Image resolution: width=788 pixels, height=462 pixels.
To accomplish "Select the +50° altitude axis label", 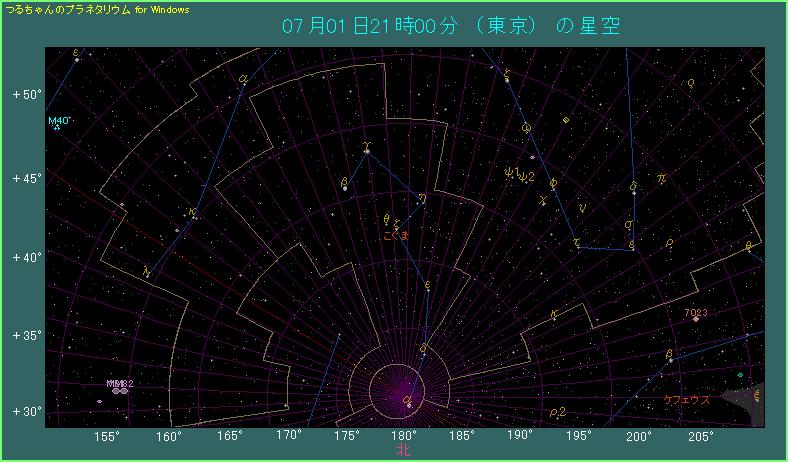I will click(x=26, y=95).
